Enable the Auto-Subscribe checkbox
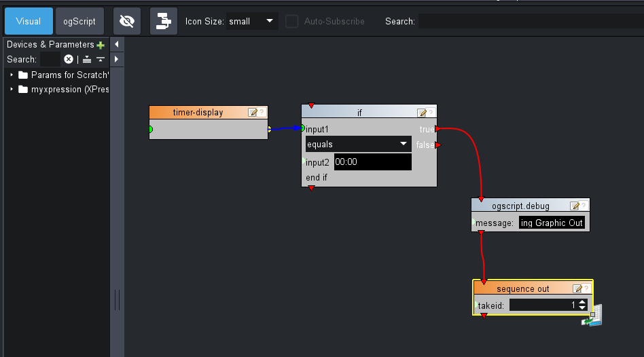The image size is (644, 357). click(x=291, y=21)
